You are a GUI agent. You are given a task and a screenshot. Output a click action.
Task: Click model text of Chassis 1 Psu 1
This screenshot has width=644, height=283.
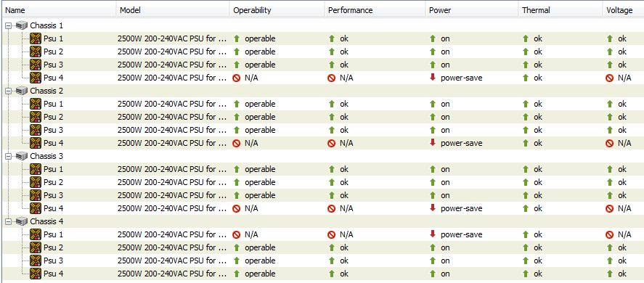tap(172, 38)
